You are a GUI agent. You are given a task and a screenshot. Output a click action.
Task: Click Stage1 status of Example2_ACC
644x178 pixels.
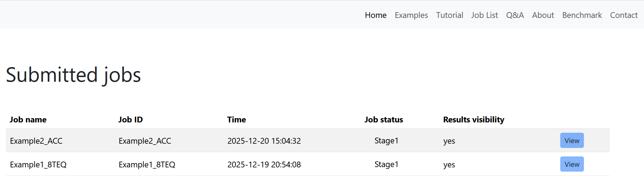[386, 141]
